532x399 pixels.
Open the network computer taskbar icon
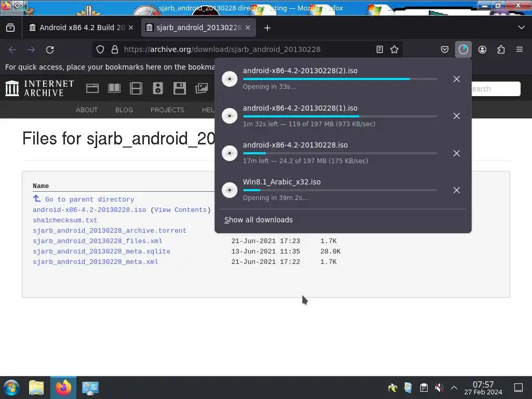tap(90, 388)
